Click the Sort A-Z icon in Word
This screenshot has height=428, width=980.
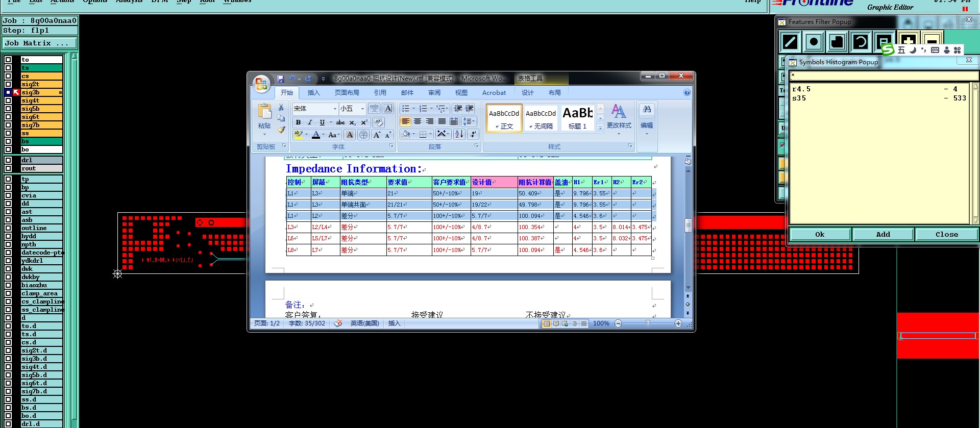[459, 134]
